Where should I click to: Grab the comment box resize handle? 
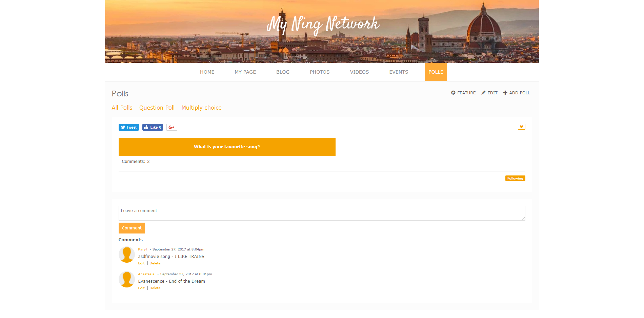tap(523, 219)
